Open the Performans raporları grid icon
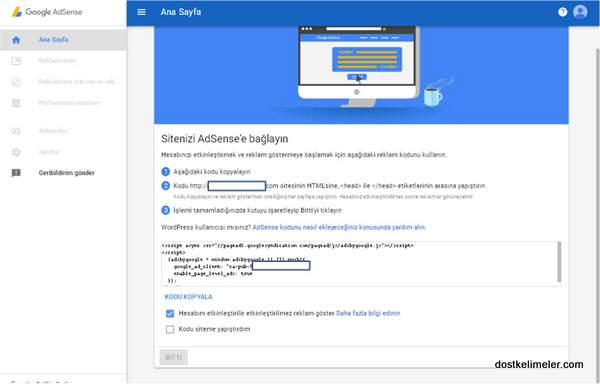600x384 pixels. coord(16,103)
